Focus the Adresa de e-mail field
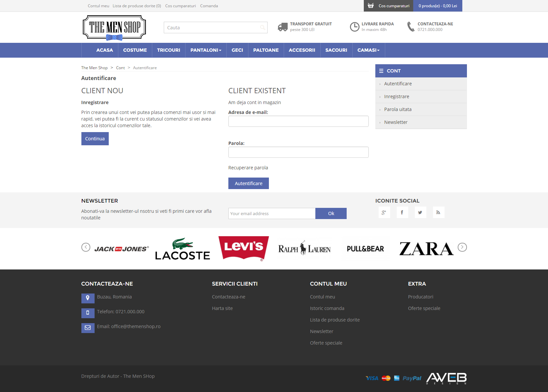 coord(298,121)
